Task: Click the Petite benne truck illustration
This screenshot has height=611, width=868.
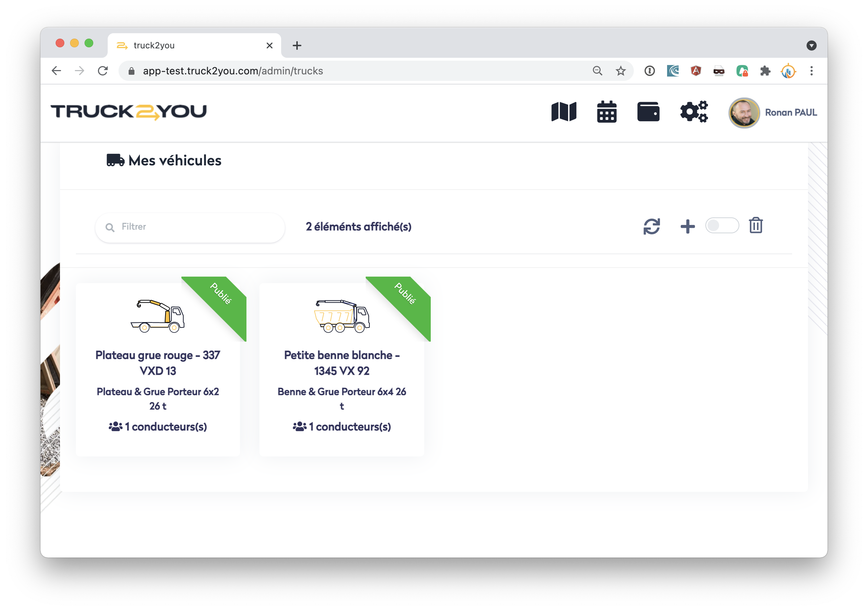Action: [x=342, y=316]
